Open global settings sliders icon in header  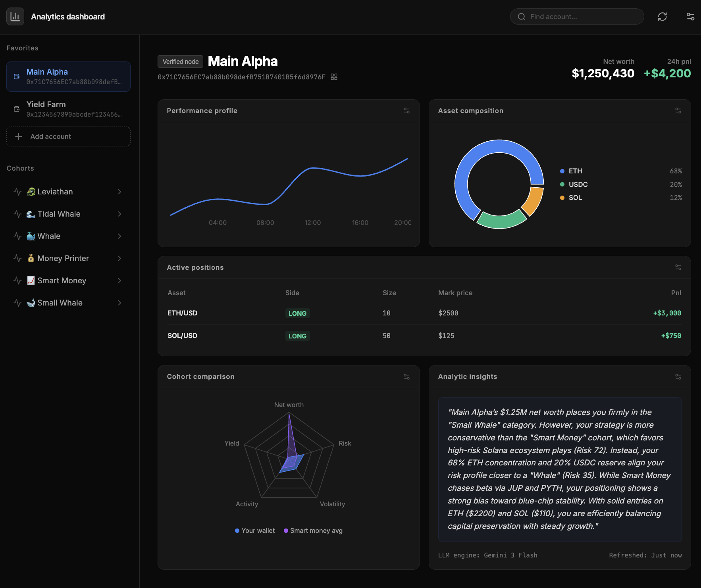690,17
